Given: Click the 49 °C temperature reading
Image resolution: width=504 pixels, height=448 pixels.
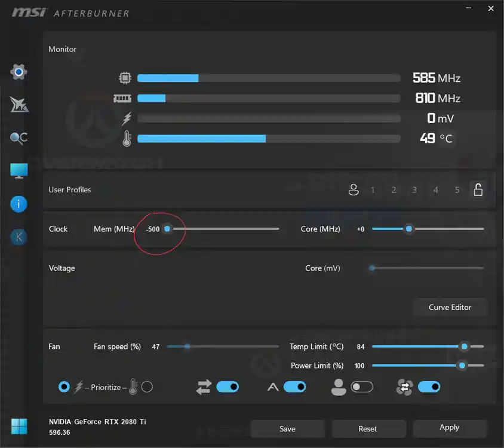Looking at the screenshot, I should (436, 139).
